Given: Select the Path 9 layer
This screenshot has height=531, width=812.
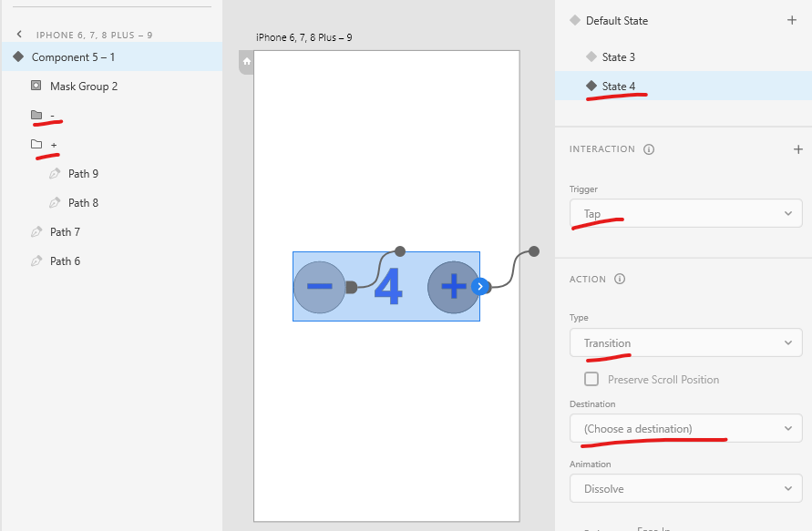Looking at the screenshot, I should click(112, 173).
